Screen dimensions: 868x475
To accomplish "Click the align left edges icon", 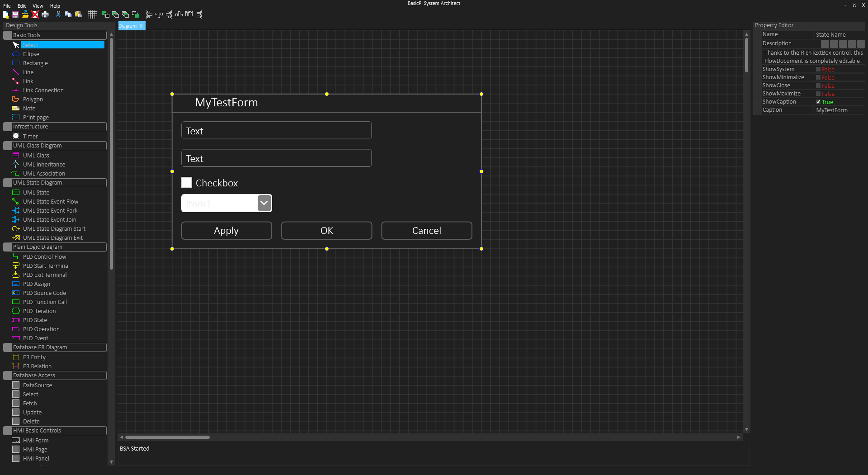I will coord(149,14).
